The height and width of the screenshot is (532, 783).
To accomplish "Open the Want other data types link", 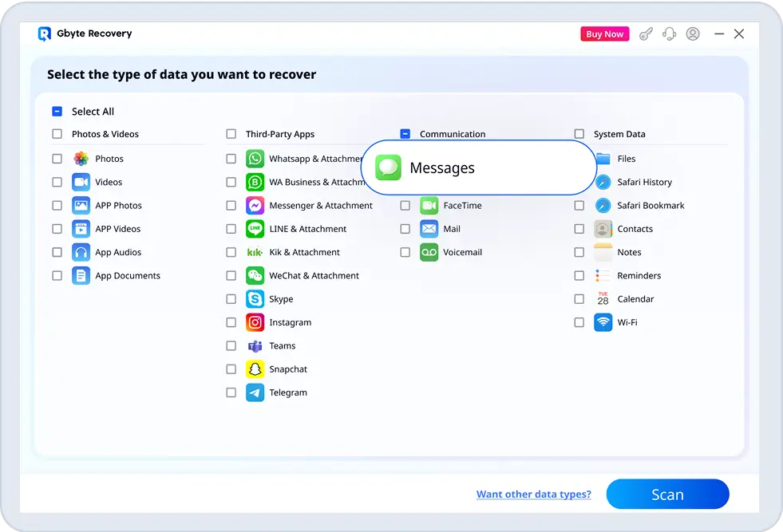I will [x=534, y=494].
